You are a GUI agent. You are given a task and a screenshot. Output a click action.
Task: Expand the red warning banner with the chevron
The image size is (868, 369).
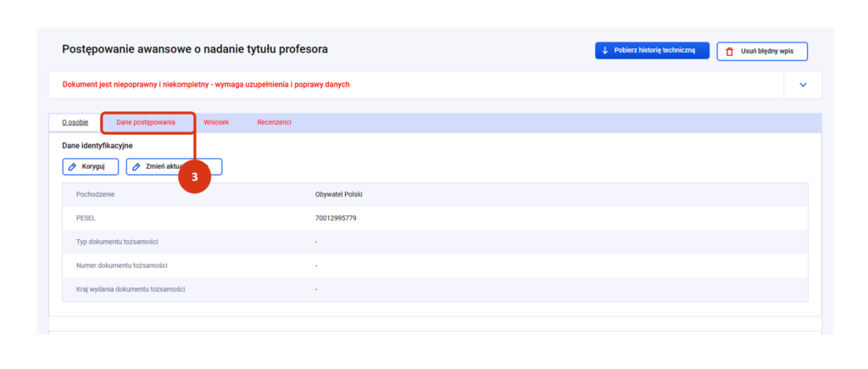[804, 84]
